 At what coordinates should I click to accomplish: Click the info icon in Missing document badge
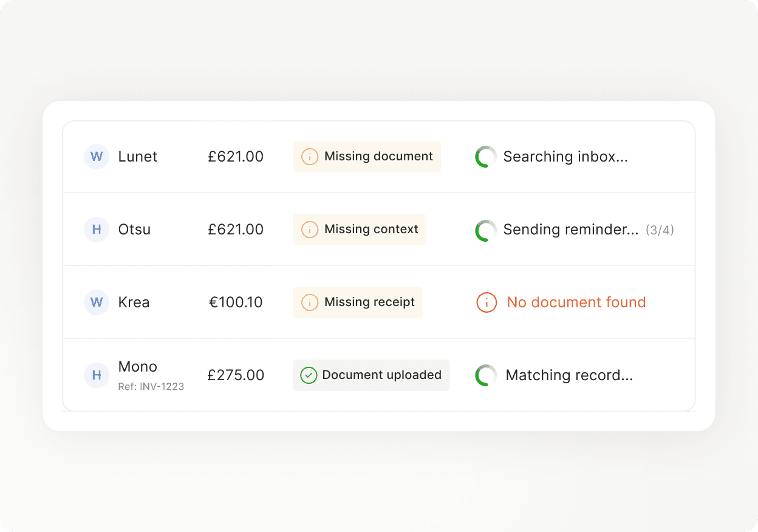(310, 157)
